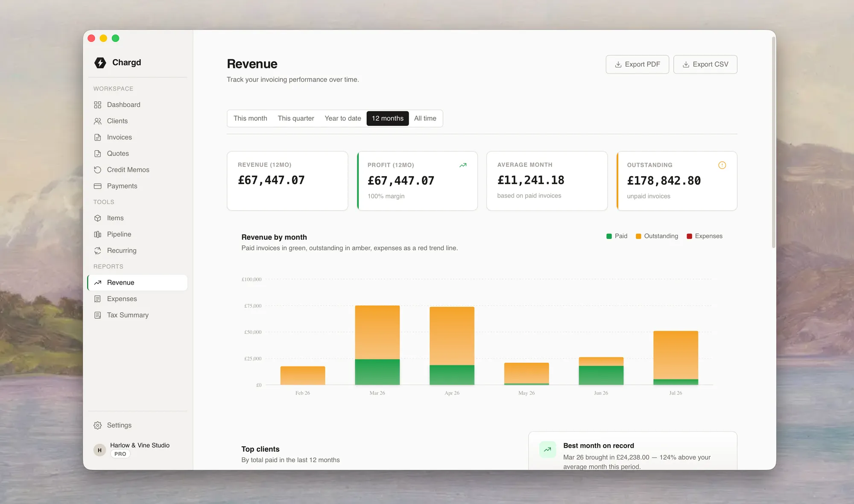This screenshot has width=854, height=504.
Task: Click the Apr 26 chart bar
Action: coord(452,346)
